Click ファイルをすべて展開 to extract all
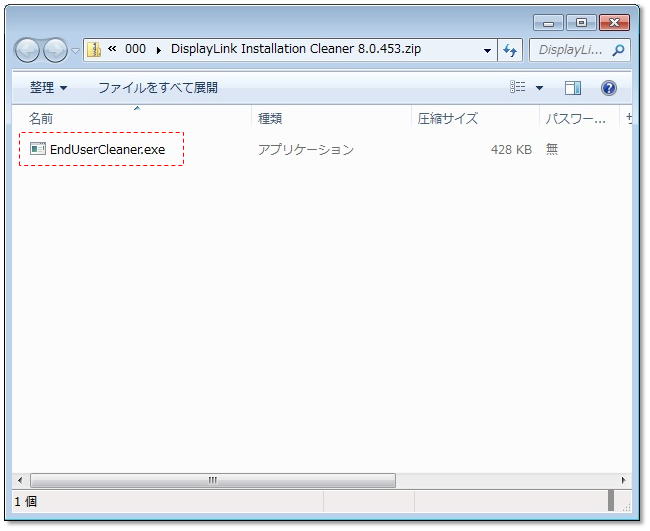Screen dimensions: 650x531 (x=158, y=88)
